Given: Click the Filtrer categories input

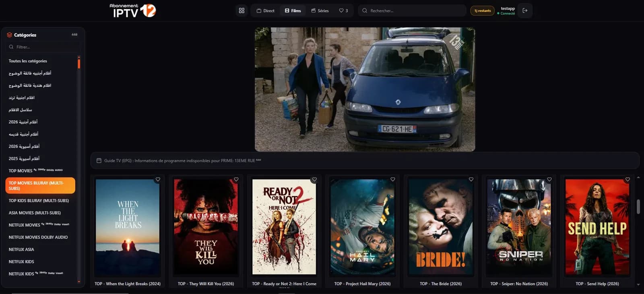Looking at the screenshot, I should click(42, 47).
